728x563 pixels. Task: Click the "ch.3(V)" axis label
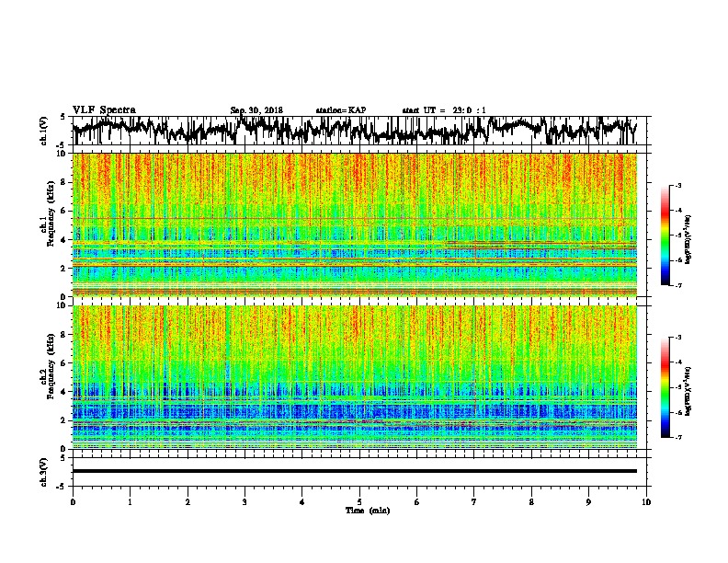tap(44, 472)
